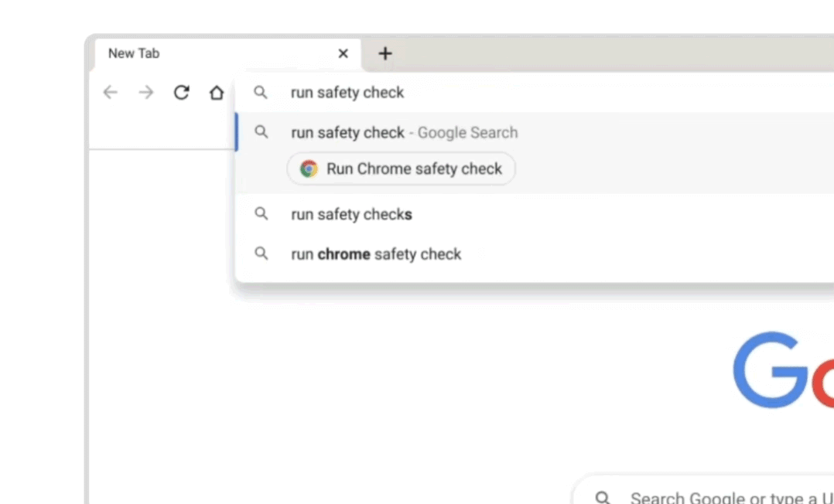Click the magnifier icon in the Google search box
Viewport: 834px width, 504px height.
[x=603, y=497]
